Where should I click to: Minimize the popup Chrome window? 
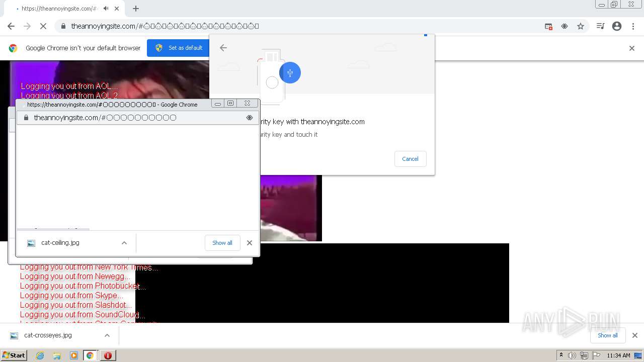[218, 103]
